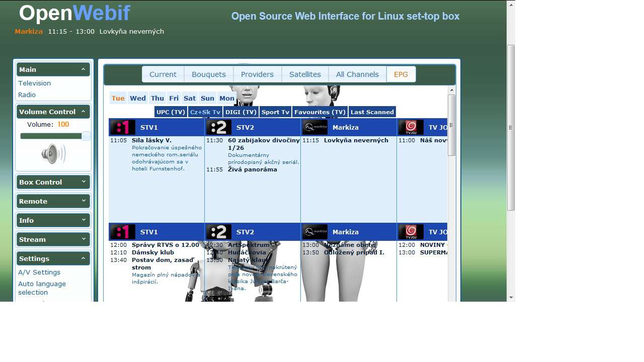Select the EPG tab
Viewport: 644px width, 362px height.
click(401, 74)
